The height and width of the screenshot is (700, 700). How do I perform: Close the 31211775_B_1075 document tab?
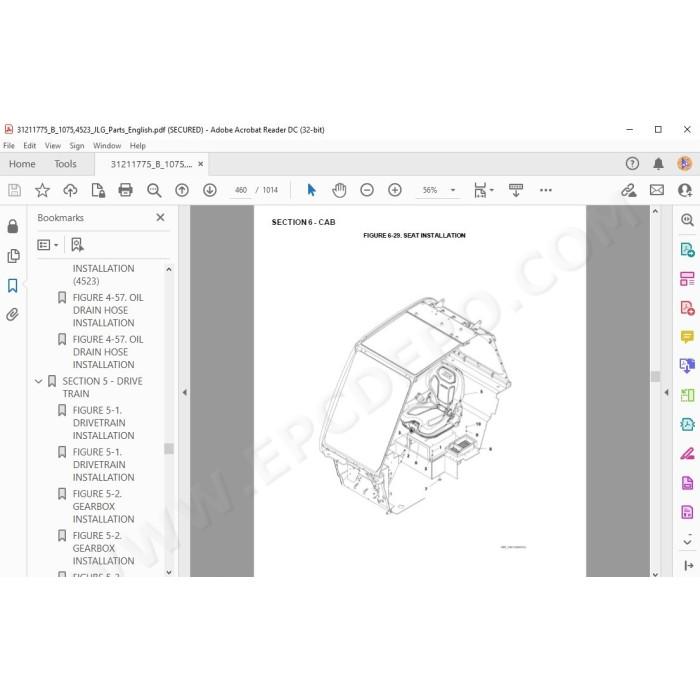[201, 164]
